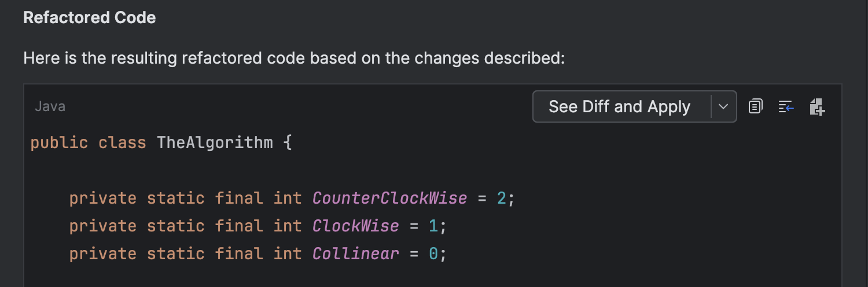Open the See Diff and Apply dropdown arrow

(723, 106)
